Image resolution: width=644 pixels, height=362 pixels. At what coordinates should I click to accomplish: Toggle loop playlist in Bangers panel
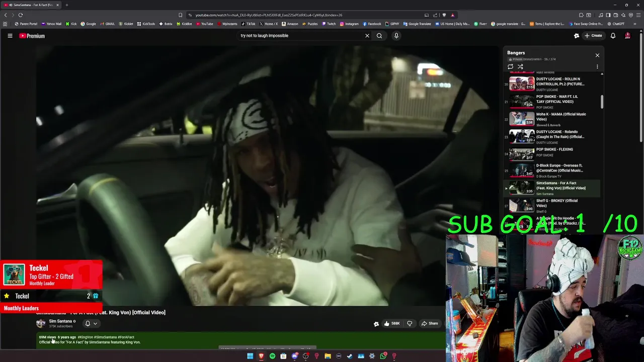(510, 66)
